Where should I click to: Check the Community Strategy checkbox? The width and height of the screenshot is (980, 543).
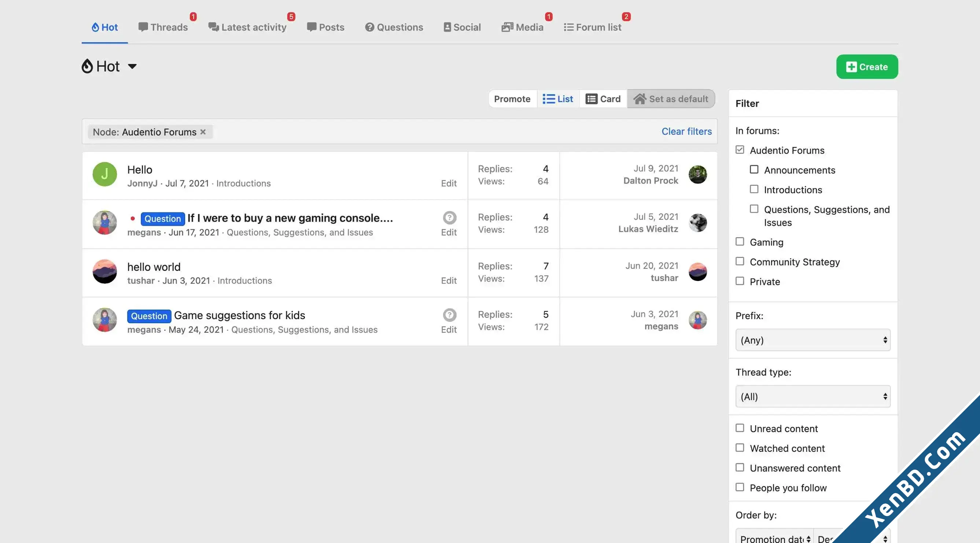tap(740, 262)
